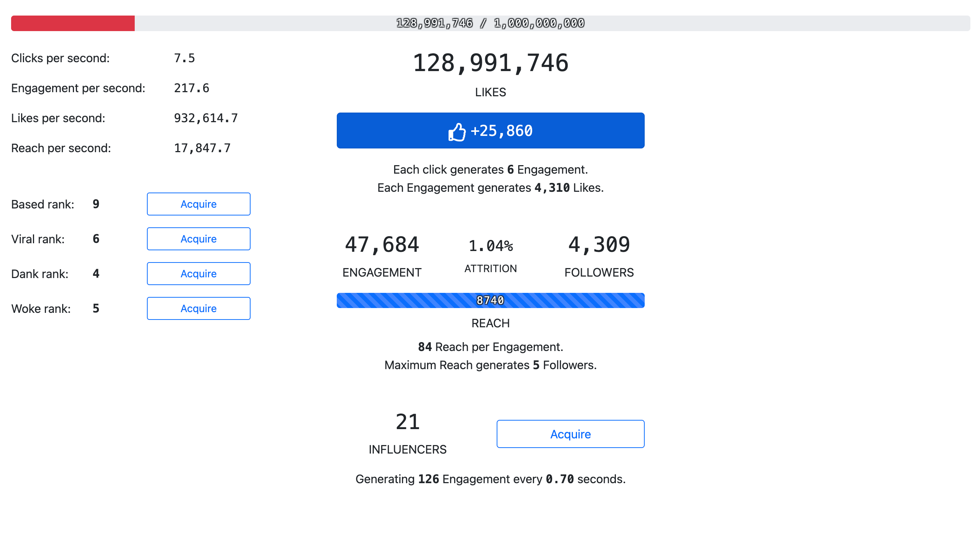980x545 pixels.
Task: Click the 'Engagement per second:' label
Action: point(78,88)
